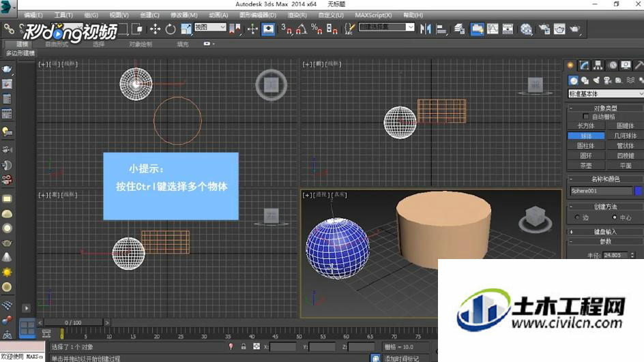This screenshot has width=644, height=362.
Task: Open 标准基本体 primitives dropdown
Action: click(x=606, y=94)
